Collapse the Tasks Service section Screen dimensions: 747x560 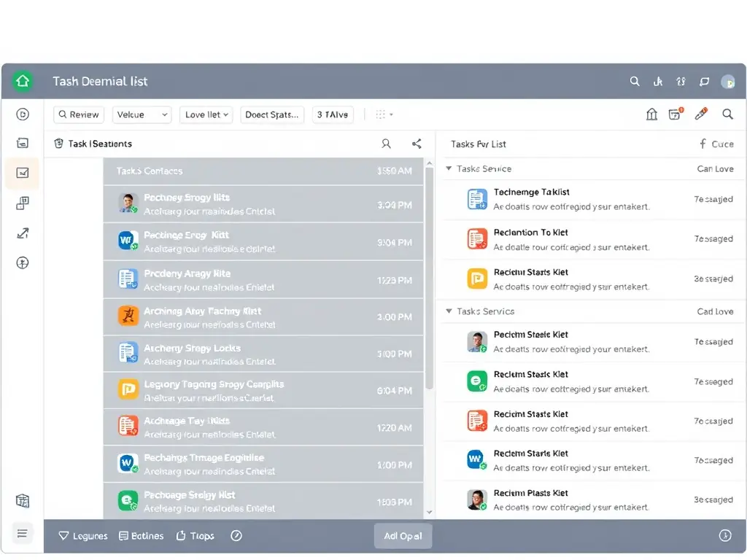447,168
